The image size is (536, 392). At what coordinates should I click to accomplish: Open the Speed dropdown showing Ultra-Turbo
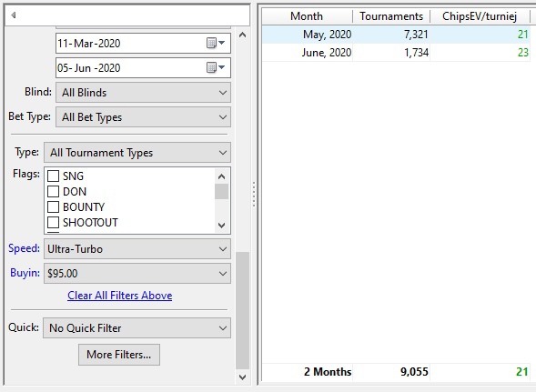pos(137,249)
